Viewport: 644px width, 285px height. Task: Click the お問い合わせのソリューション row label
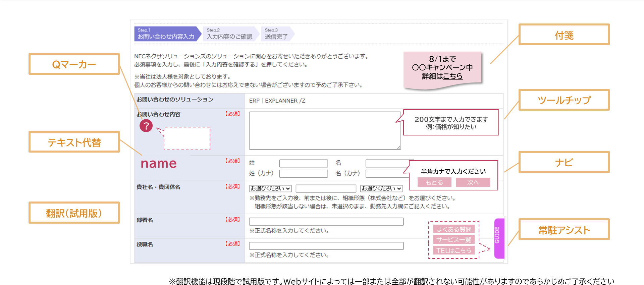coord(175,100)
